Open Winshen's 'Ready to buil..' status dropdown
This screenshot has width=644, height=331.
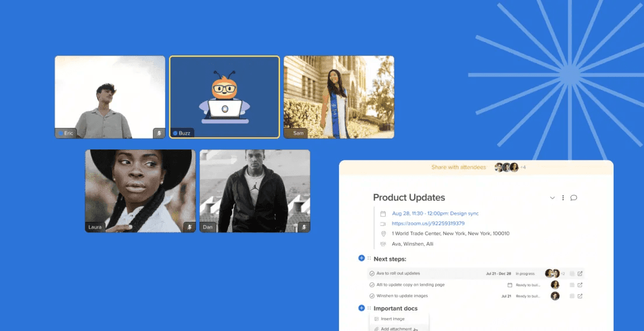(x=527, y=296)
